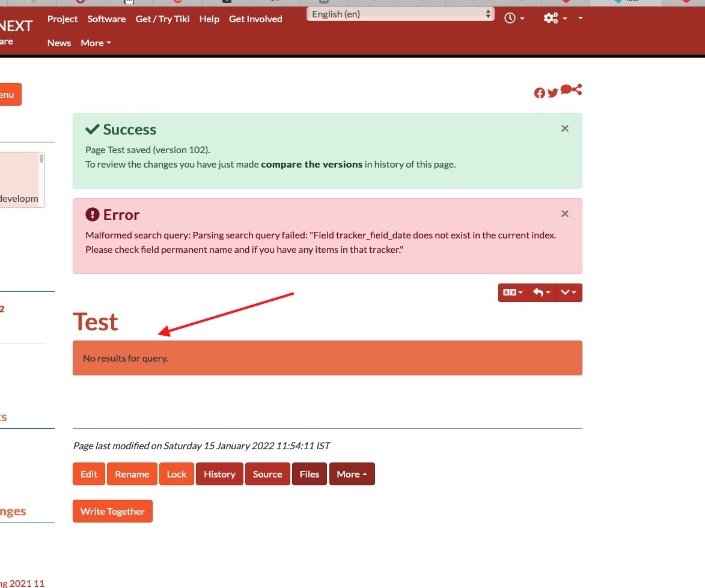Open the comments speech bubble icon
The width and height of the screenshot is (705, 588).
pyautogui.click(x=566, y=89)
